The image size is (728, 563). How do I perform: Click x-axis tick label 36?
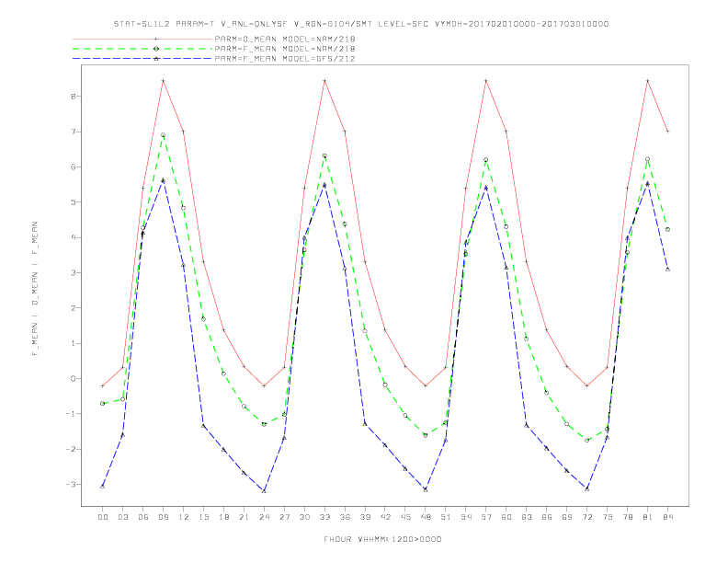click(x=345, y=517)
